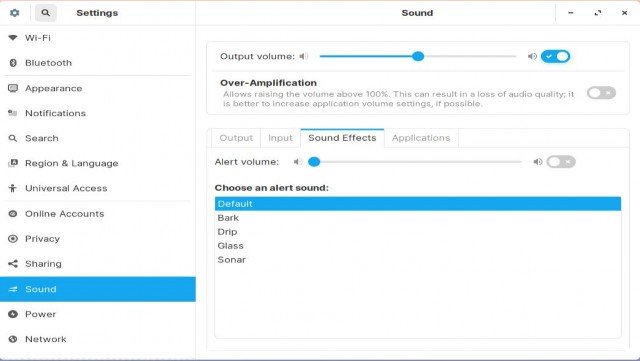
Task: Minimize the Settings window
Action: [x=571, y=13]
